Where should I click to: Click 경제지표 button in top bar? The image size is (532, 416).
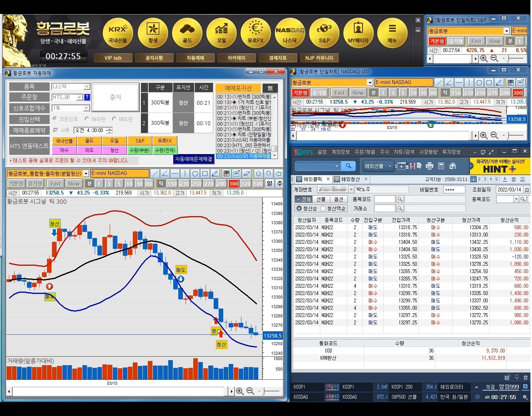coord(278,58)
